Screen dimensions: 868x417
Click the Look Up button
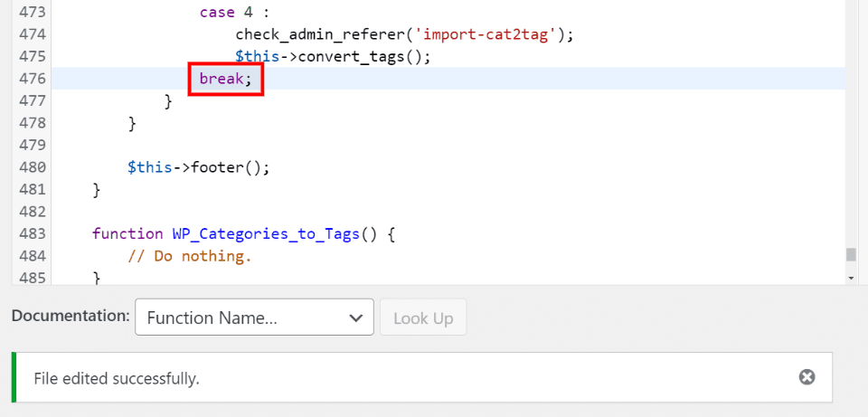click(423, 317)
